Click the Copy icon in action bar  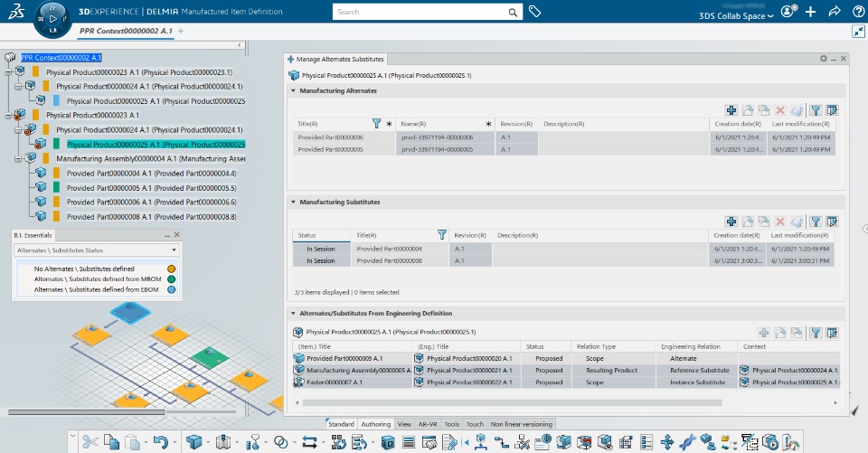click(112, 442)
